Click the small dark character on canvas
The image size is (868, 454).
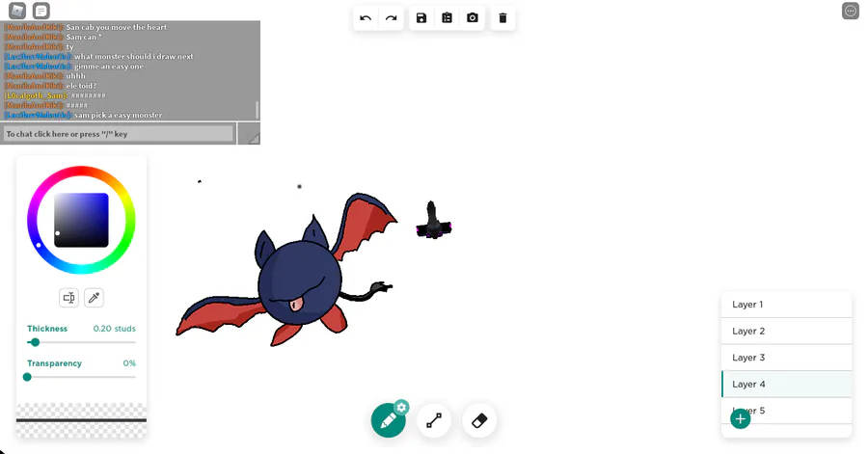[x=434, y=221]
